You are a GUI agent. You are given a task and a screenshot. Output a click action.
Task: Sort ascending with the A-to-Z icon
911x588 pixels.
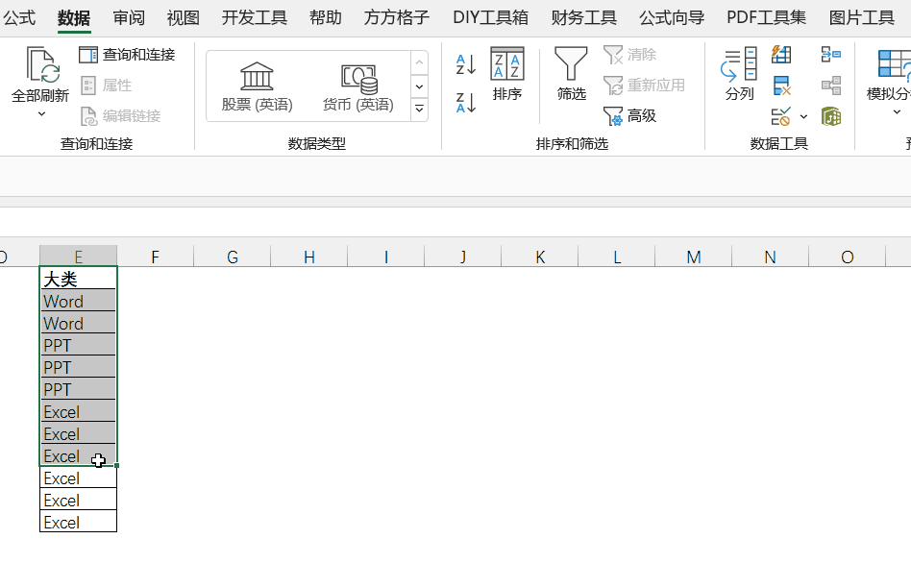[466, 64]
